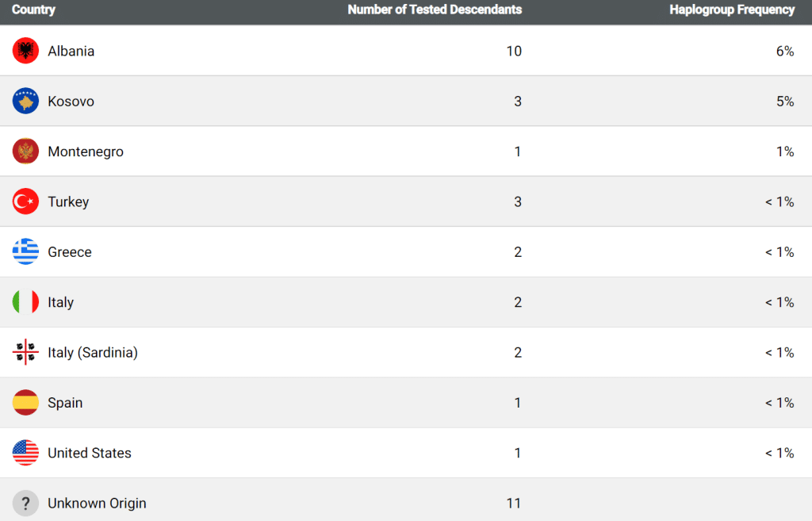Screen dimensions: 812x521
Task: Select the United States flag icon
Action: pyautogui.click(x=25, y=453)
